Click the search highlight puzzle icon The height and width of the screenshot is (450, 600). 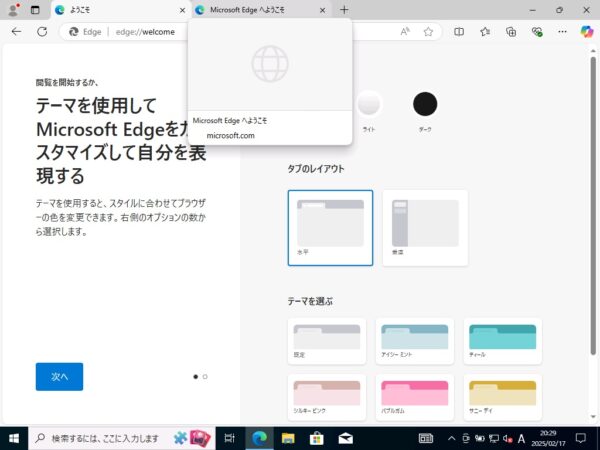point(180,438)
